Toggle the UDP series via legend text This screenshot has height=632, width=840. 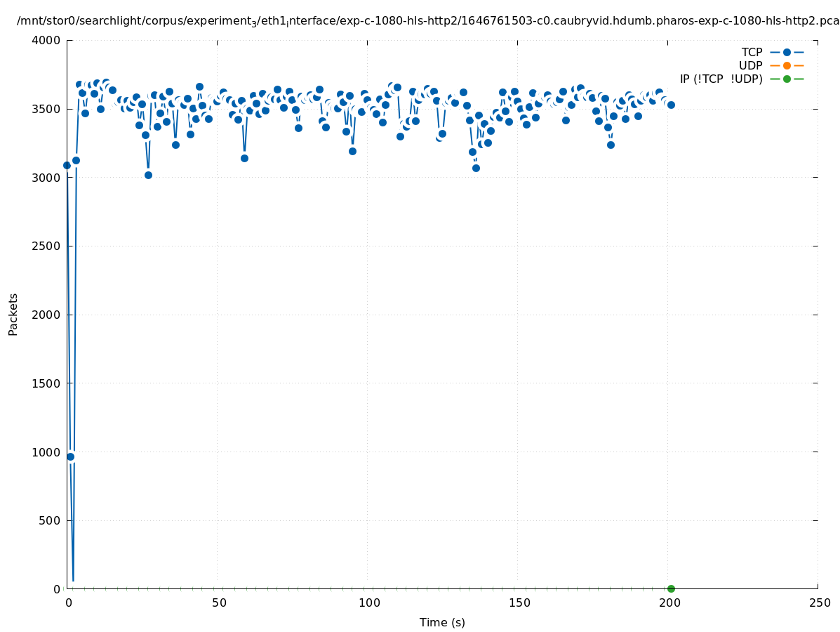[x=750, y=65]
